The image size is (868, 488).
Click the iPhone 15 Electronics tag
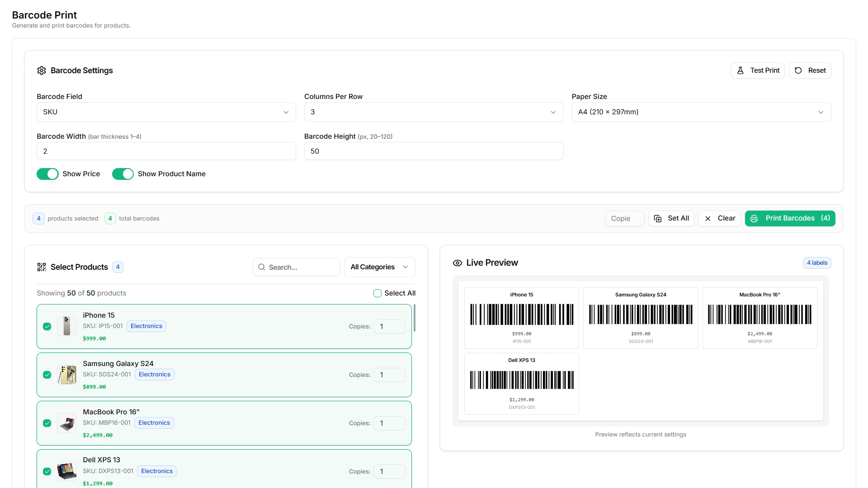pos(146,326)
